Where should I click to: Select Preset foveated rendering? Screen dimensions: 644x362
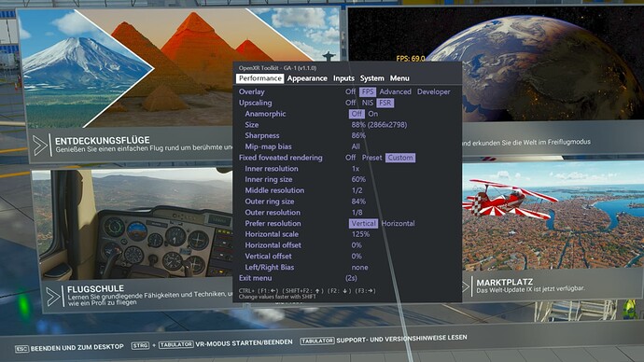(371, 158)
